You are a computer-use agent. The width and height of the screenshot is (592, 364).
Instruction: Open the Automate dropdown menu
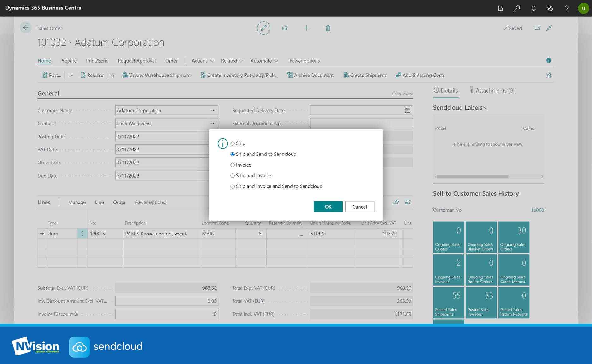point(264,61)
